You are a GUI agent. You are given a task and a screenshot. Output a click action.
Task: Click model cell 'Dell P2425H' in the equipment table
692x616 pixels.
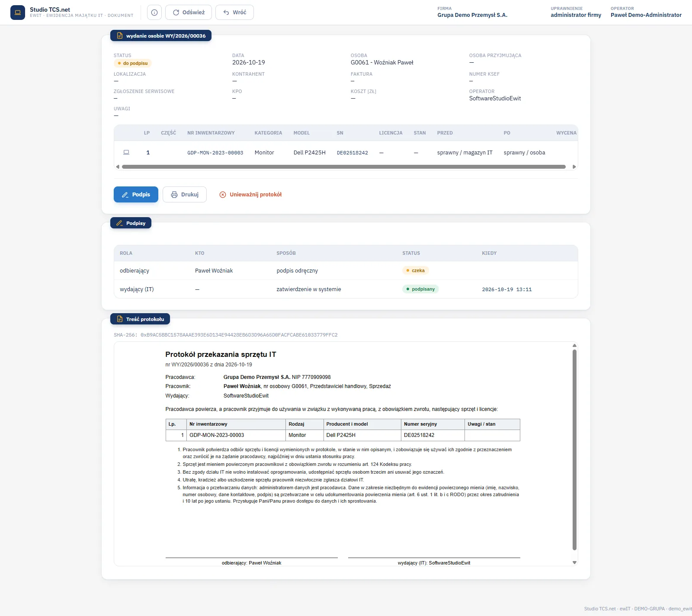click(x=309, y=153)
